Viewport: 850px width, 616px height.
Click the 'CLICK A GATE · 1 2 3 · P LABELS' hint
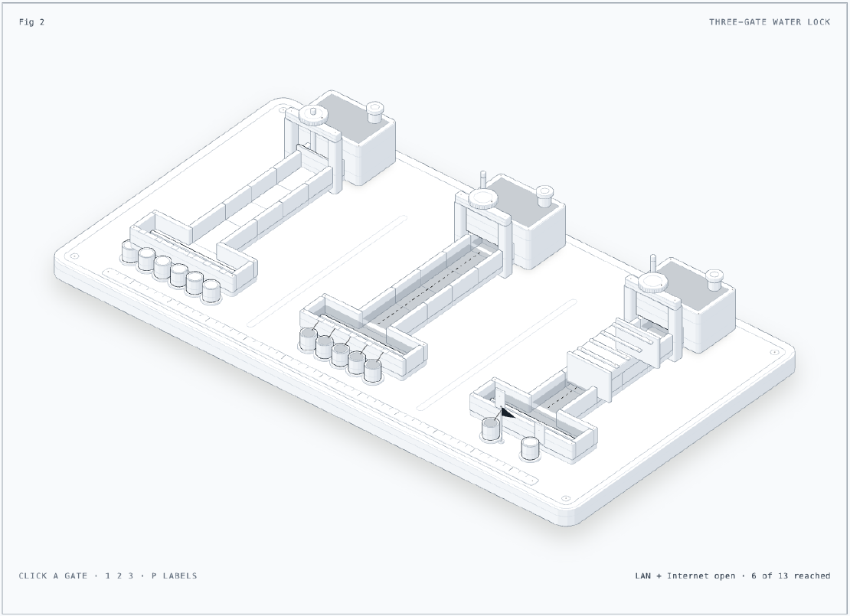click(x=108, y=575)
